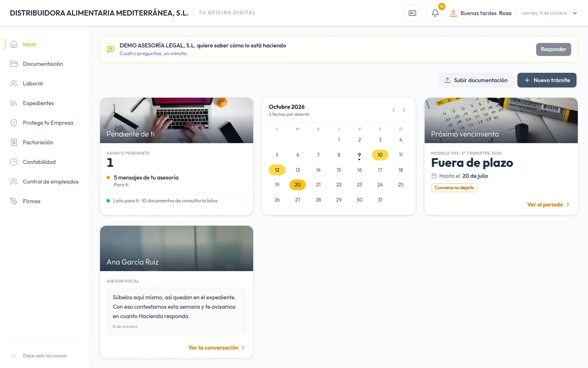
Task: Open Facturación invoice icon in sidebar
Action: click(x=14, y=142)
